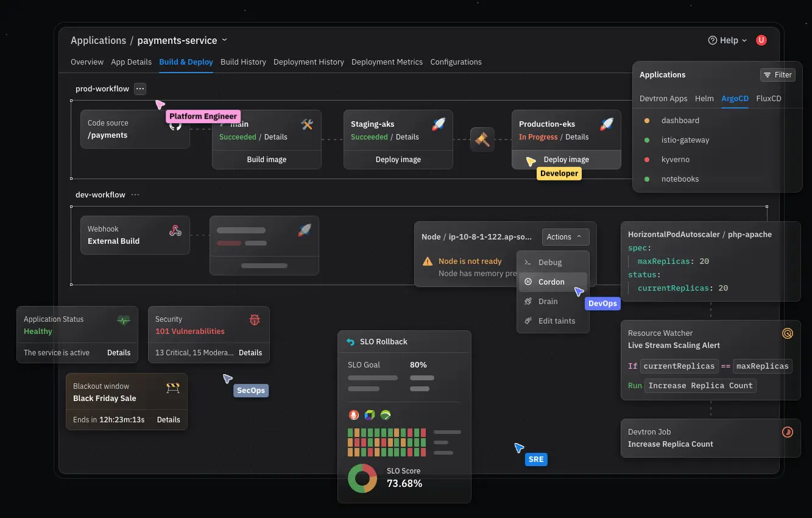Expand the Help menu in the header
812x518 pixels.
click(727, 40)
